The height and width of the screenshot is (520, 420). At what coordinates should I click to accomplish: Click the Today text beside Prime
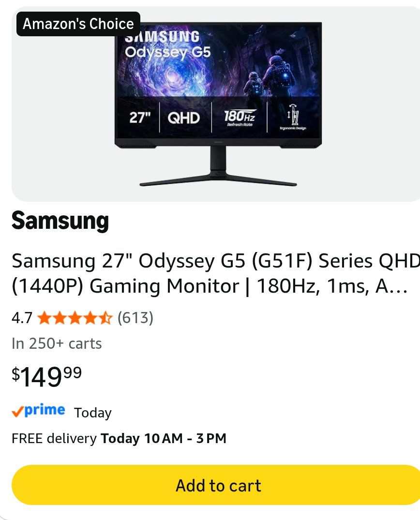coord(93,413)
